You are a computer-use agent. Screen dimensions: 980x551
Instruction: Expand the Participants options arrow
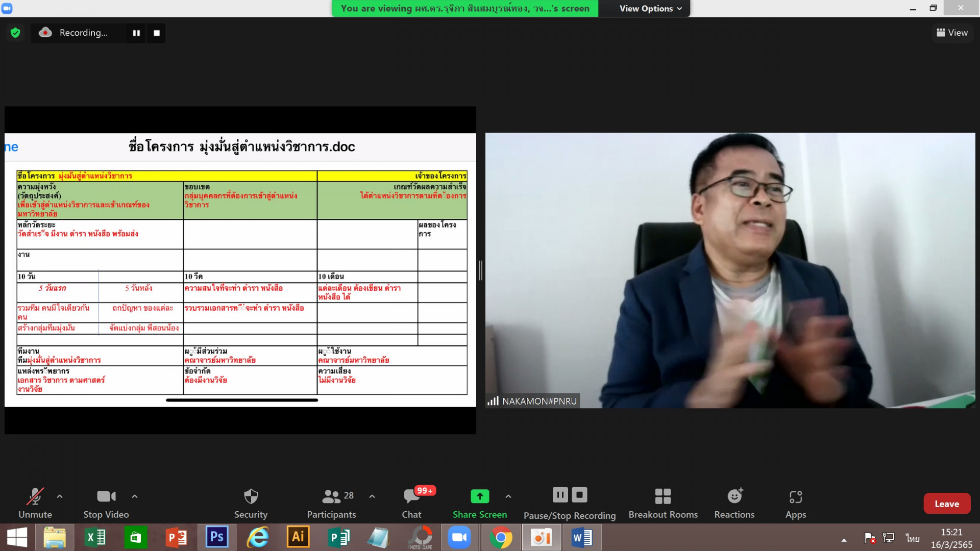point(372,496)
